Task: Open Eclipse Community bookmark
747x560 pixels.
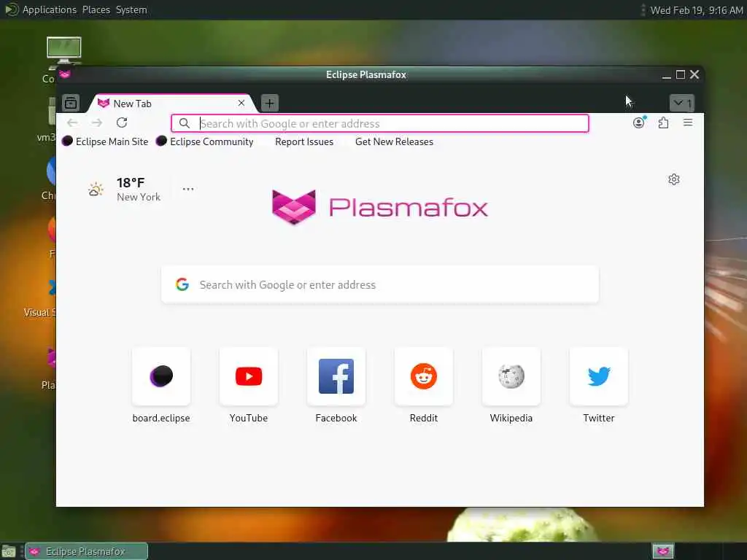Action: click(205, 141)
